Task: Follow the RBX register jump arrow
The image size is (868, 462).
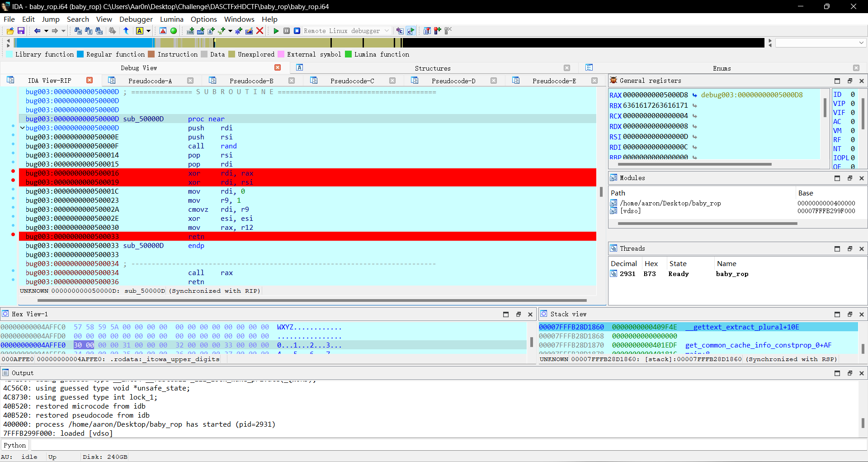Action: 694,105
